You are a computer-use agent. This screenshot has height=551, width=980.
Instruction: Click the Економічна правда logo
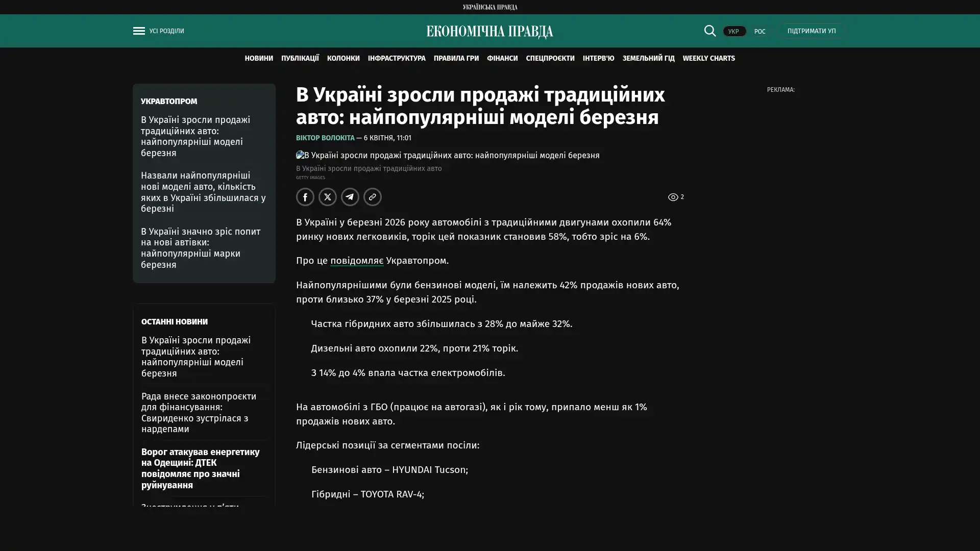(x=489, y=32)
